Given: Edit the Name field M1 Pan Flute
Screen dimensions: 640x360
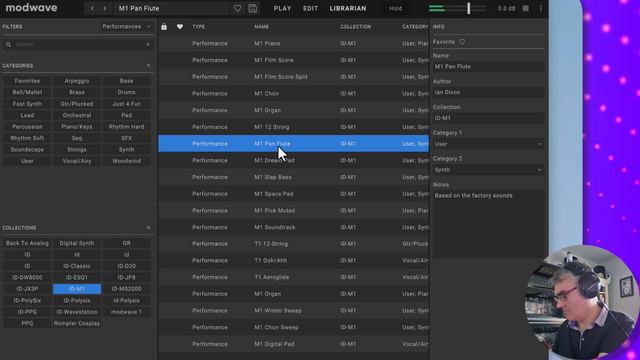Looking at the screenshot, I should click(488, 67).
